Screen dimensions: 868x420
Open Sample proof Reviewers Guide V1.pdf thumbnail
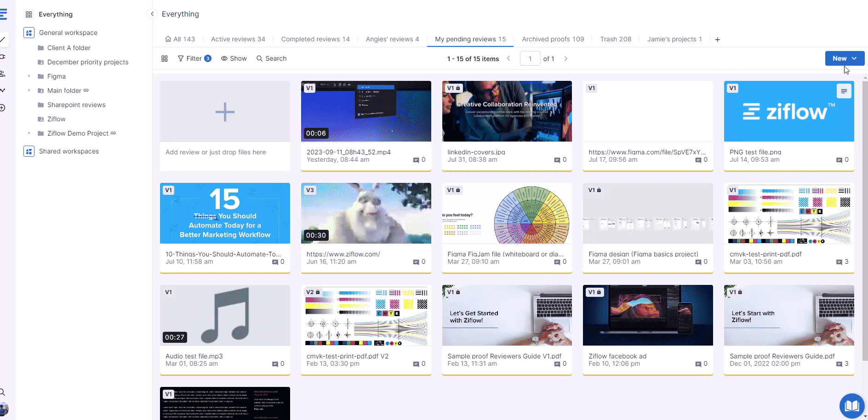click(x=507, y=315)
